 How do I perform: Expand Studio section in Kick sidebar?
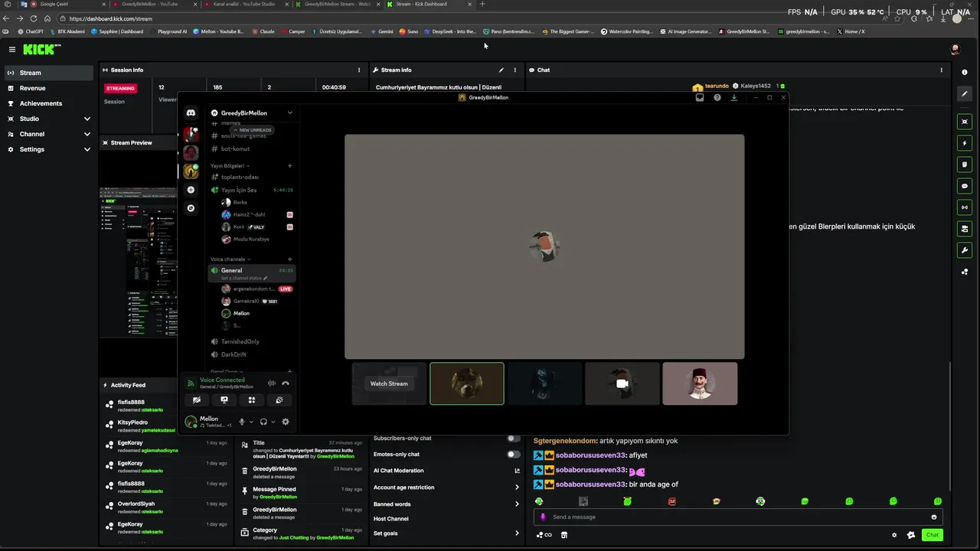point(87,119)
